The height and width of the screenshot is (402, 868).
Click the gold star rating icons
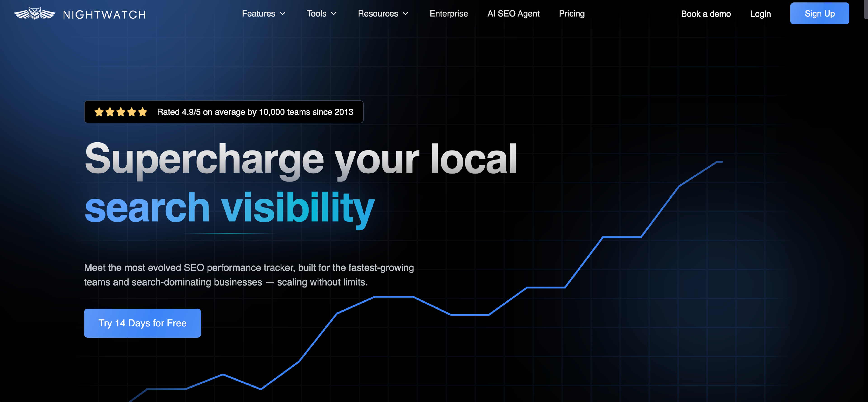[121, 112]
